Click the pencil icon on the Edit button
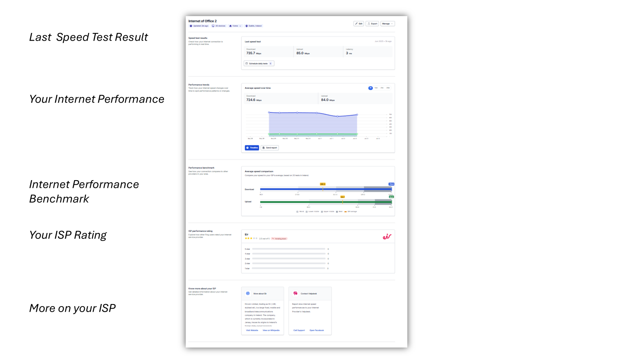The width and height of the screenshot is (644, 362). (356, 24)
